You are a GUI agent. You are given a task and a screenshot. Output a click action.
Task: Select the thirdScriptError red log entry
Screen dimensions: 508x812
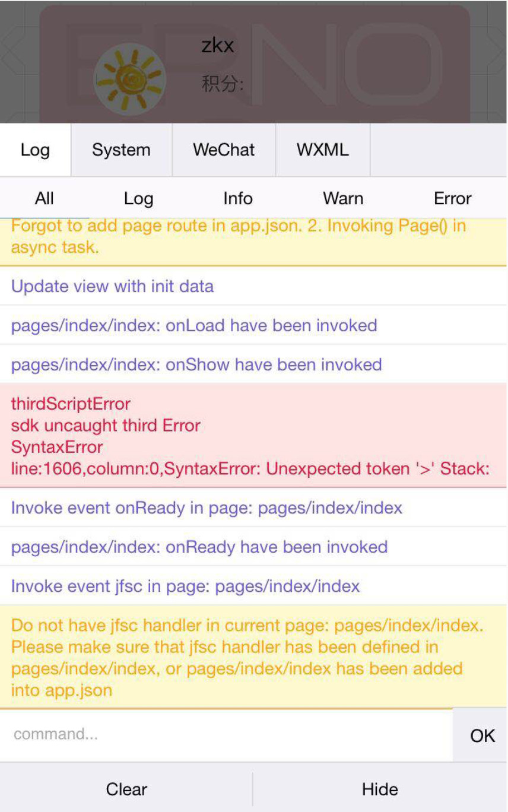pos(254,436)
